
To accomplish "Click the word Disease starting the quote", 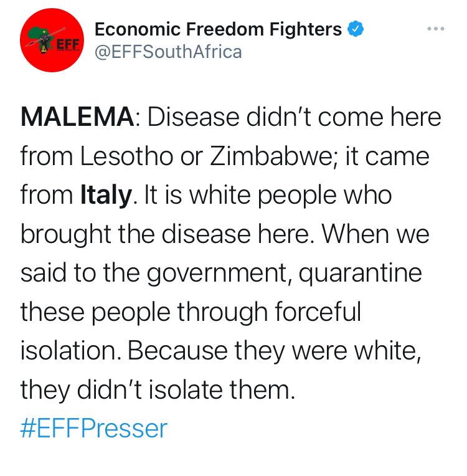I will [194, 117].
